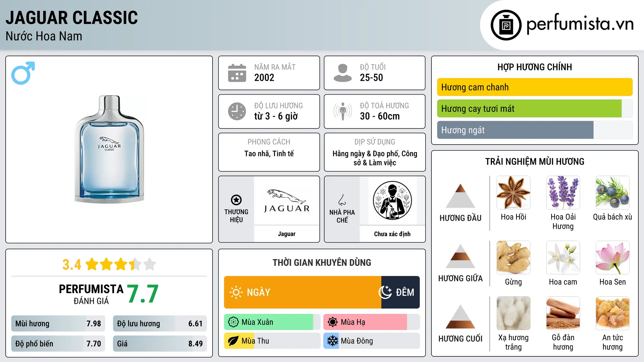Click the launch year 2002
Screen dimensions: 644x362
pyautogui.click(x=264, y=78)
